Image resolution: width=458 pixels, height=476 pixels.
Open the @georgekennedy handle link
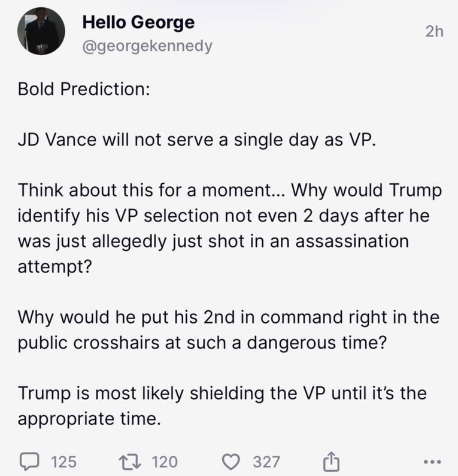click(x=147, y=46)
